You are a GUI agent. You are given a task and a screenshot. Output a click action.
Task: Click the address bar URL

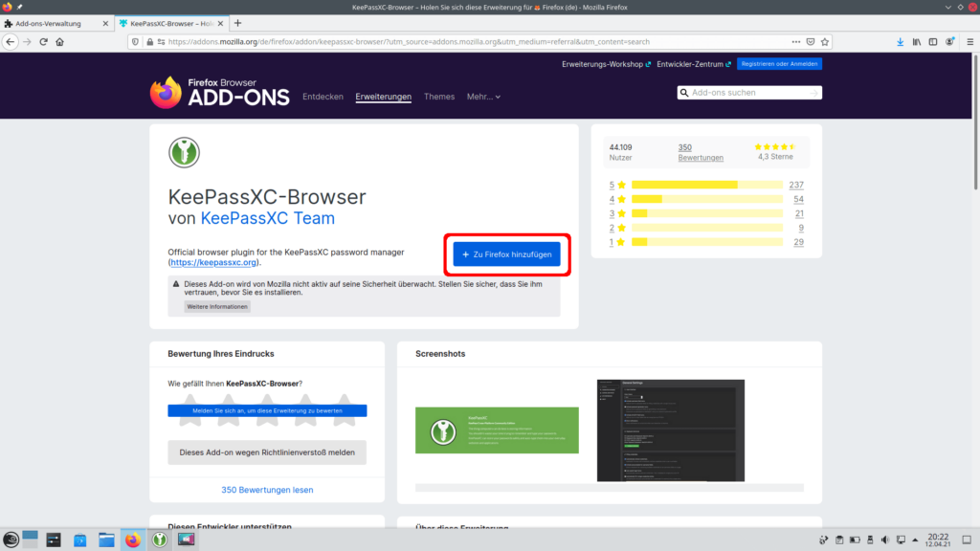coord(409,42)
